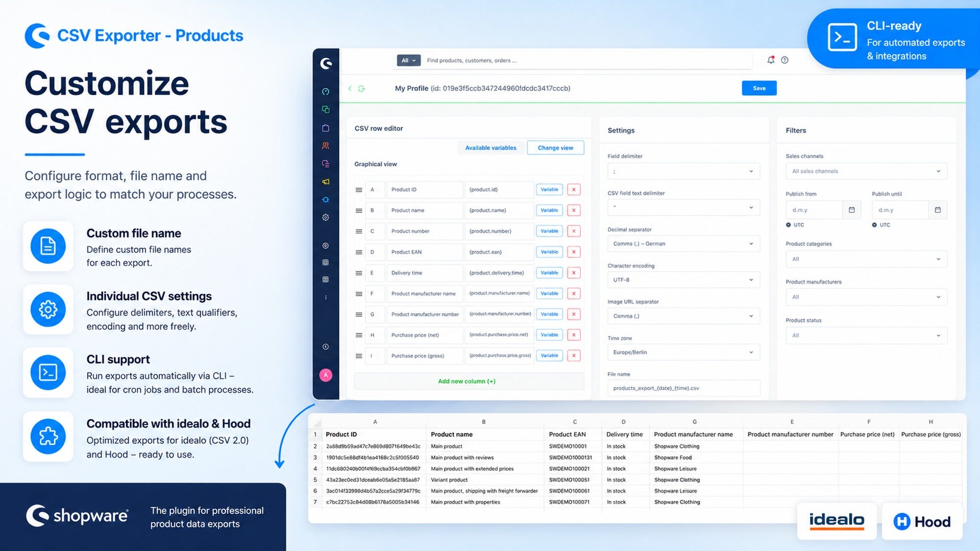980x551 pixels.
Task: Click the Variable button for Product manufacturer name
Action: point(549,293)
